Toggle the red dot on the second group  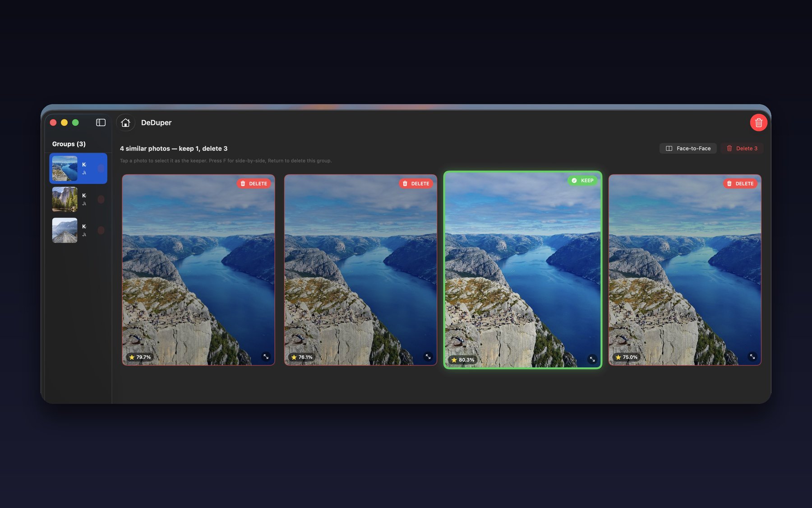click(x=101, y=199)
